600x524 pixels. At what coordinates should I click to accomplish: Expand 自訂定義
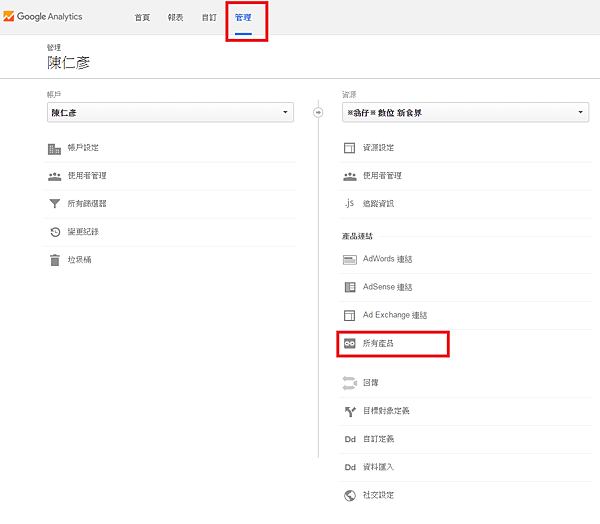click(378, 439)
